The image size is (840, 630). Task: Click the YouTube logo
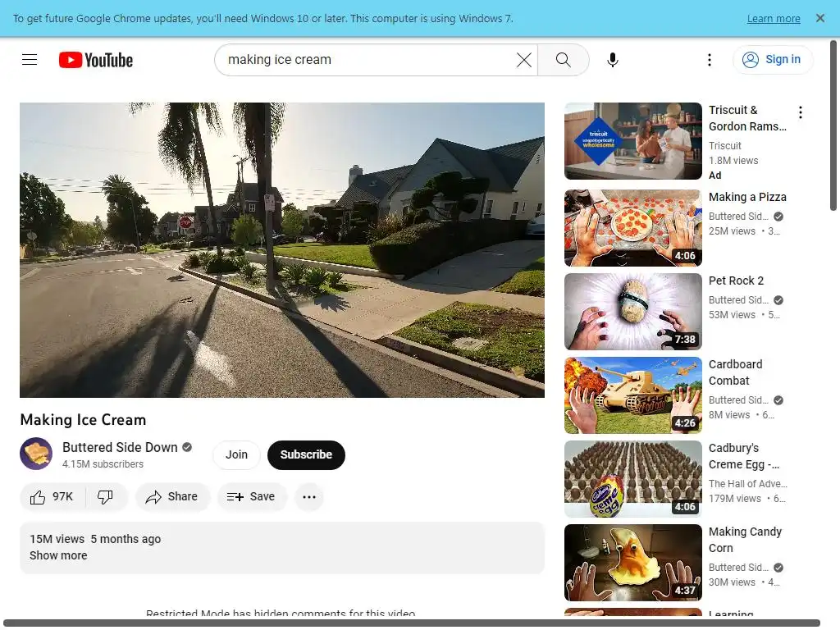pyautogui.click(x=96, y=60)
